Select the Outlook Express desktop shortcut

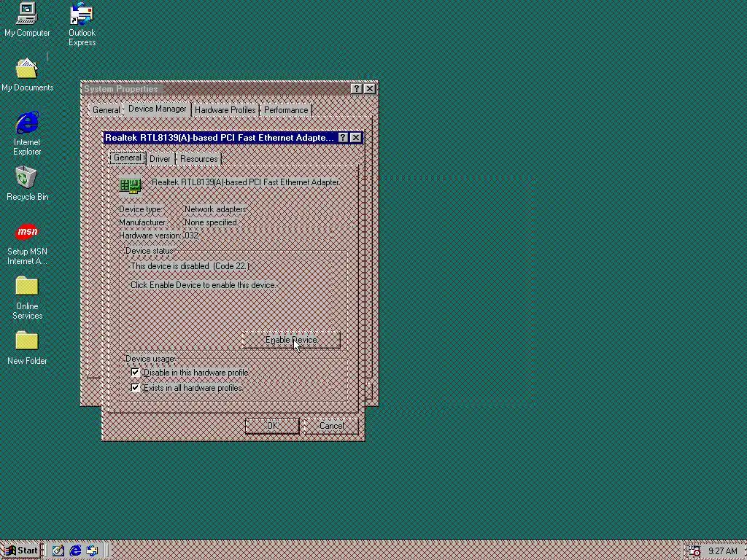pos(82,24)
